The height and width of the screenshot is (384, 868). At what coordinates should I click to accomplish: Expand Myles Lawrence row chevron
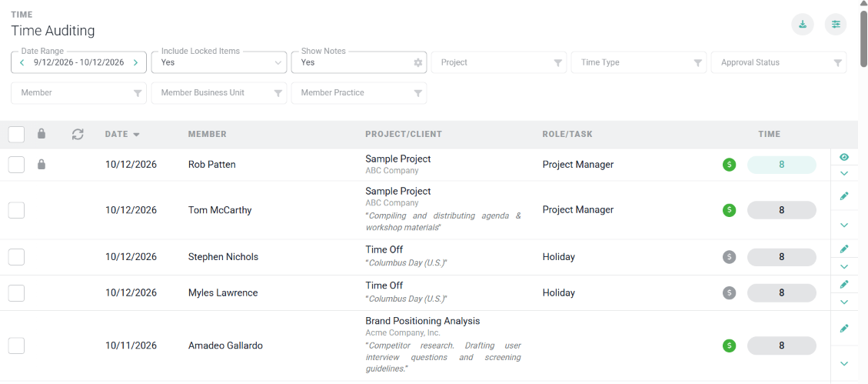843,302
